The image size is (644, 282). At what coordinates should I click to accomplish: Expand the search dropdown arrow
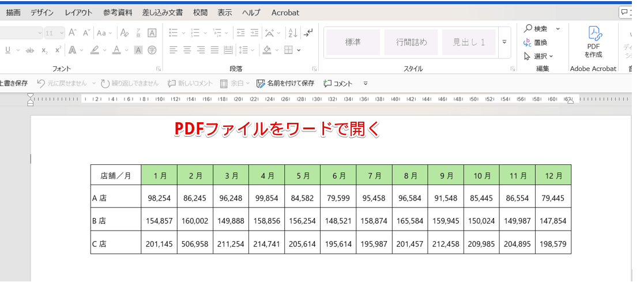click(558, 29)
